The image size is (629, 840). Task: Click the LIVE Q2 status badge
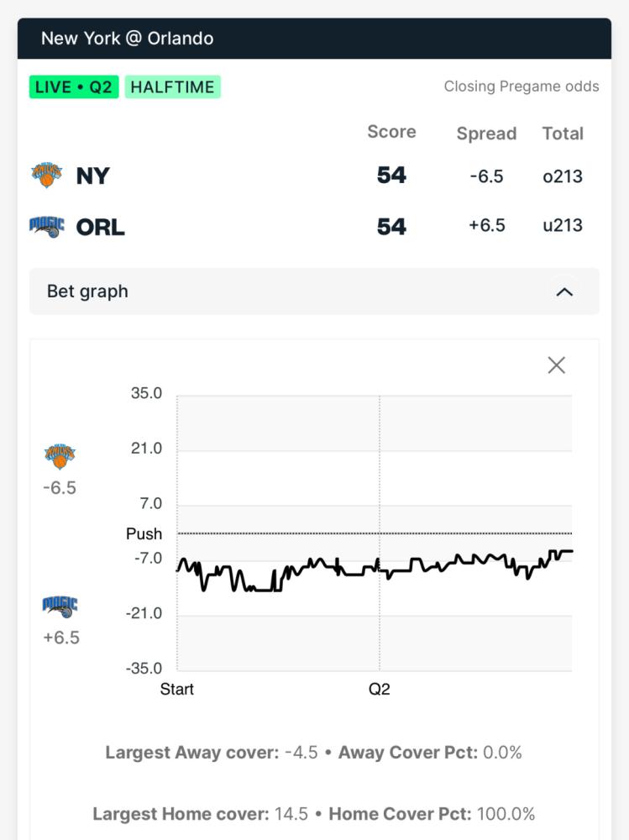tap(73, 87)
